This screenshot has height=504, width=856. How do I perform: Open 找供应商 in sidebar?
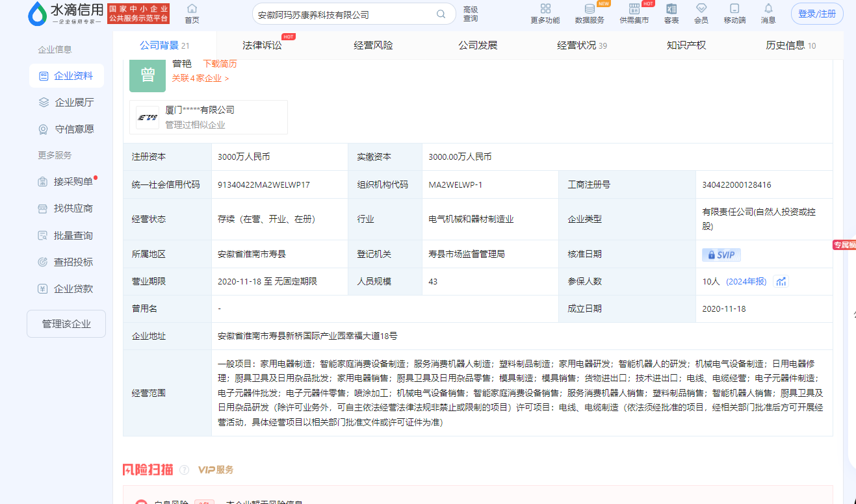66,208
